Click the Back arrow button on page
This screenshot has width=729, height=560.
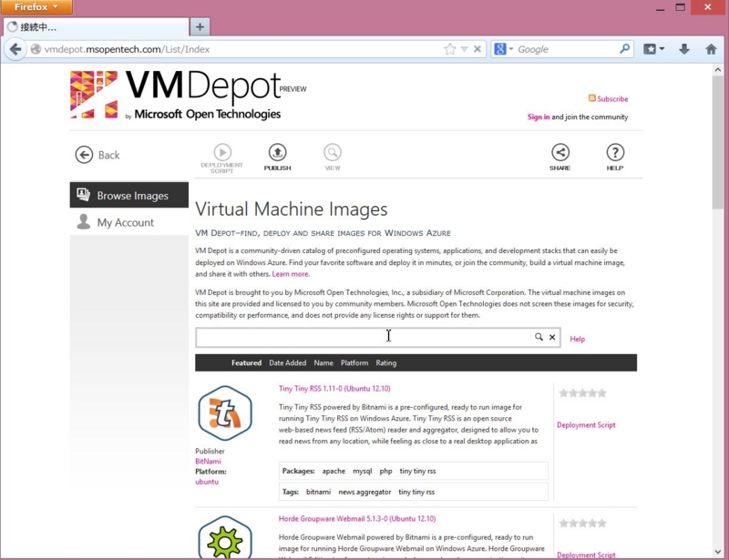click(x=98, y=155)
